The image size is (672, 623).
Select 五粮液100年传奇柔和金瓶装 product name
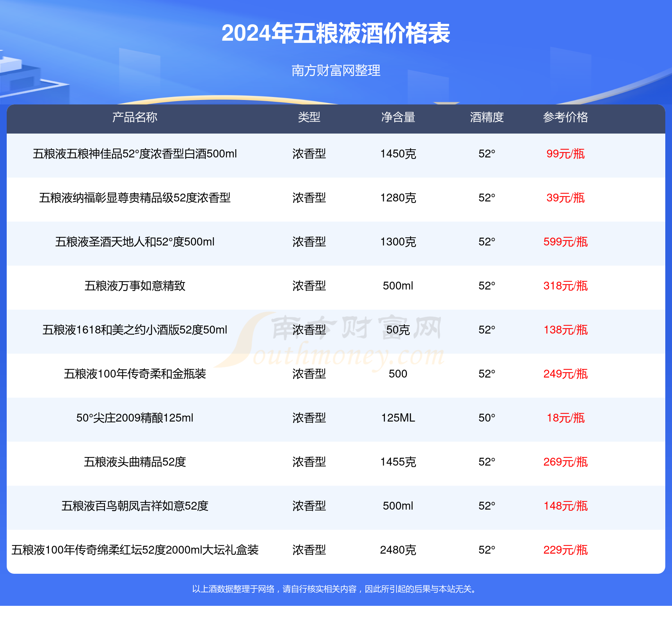pos(135,374)
